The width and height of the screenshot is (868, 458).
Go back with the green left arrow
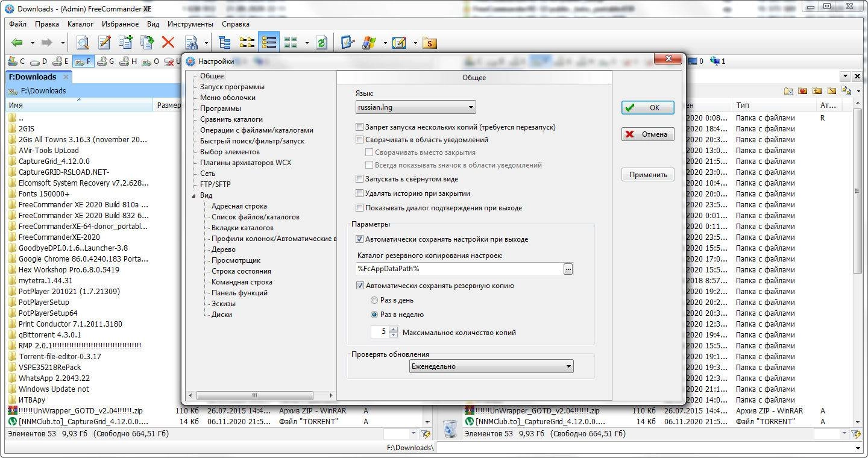[17, 43]
